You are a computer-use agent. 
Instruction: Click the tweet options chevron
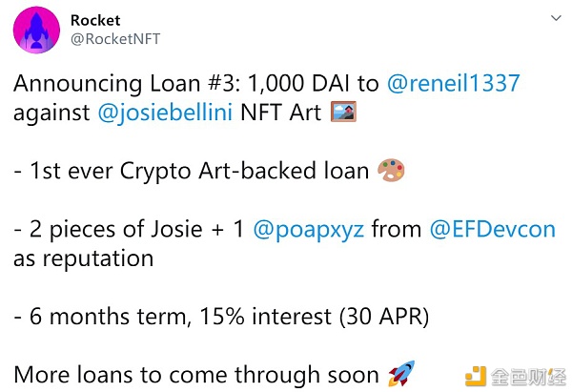coord(556,18)
